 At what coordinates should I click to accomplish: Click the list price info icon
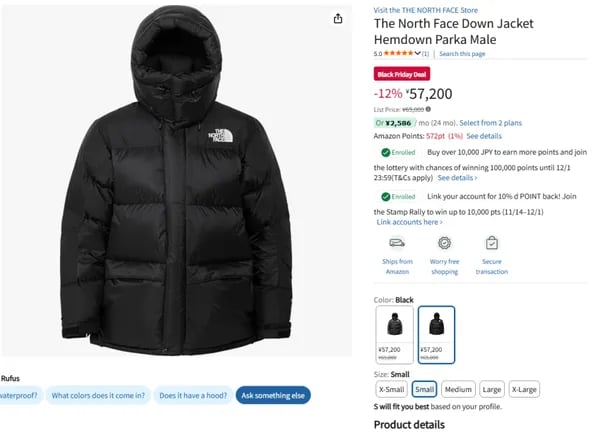coord(428,109)
